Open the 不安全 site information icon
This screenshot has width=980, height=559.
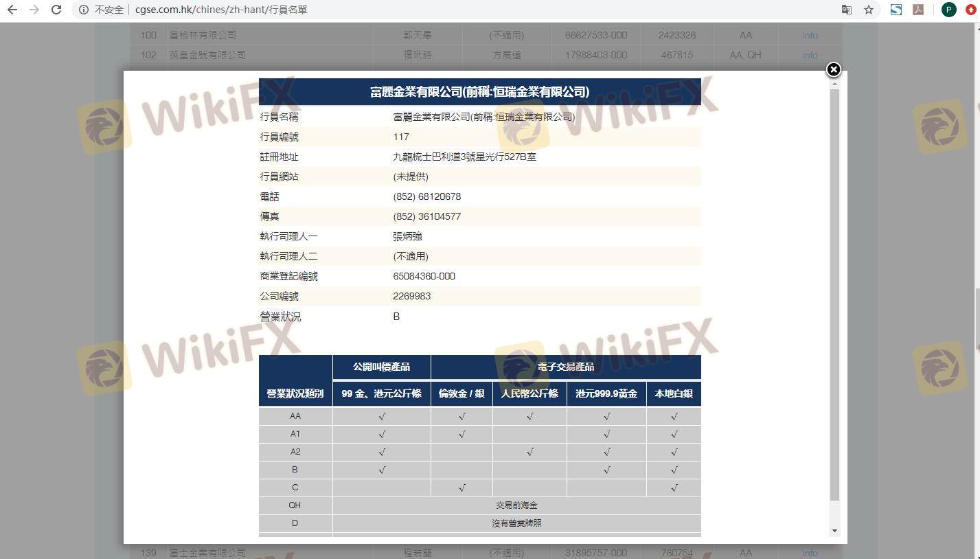[x=84, y=10]
